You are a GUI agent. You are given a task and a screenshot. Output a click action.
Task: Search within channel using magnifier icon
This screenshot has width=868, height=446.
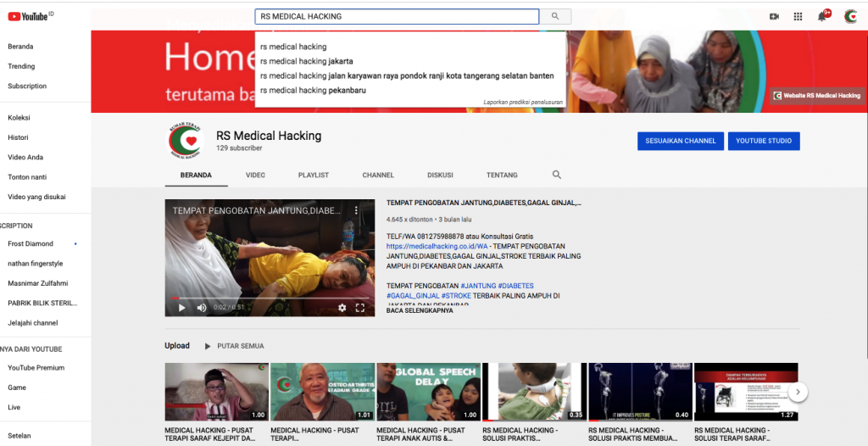point(557,175)
